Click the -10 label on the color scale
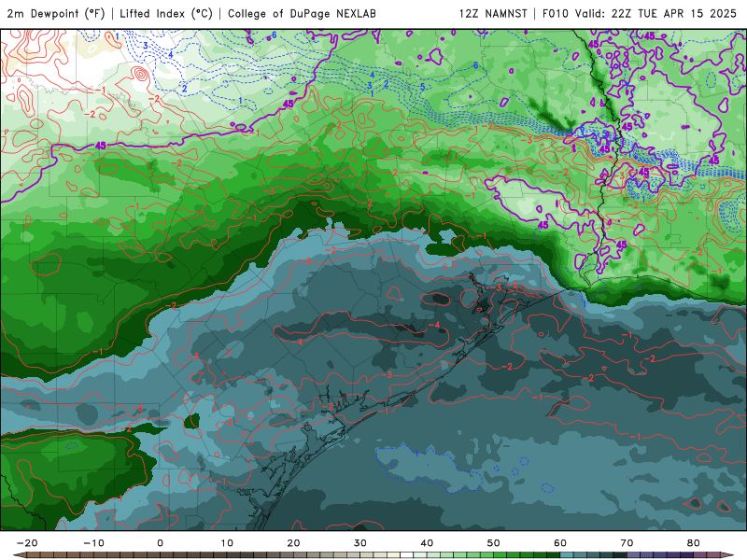Viewport: 747px width, 560px height. coord(93,543)
